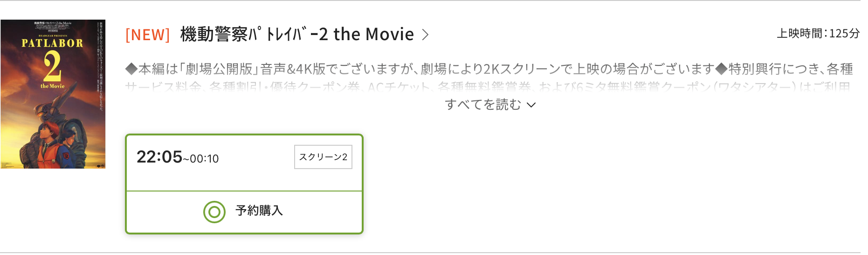Click the right chevron after the movie title

(x=425, y=35)
